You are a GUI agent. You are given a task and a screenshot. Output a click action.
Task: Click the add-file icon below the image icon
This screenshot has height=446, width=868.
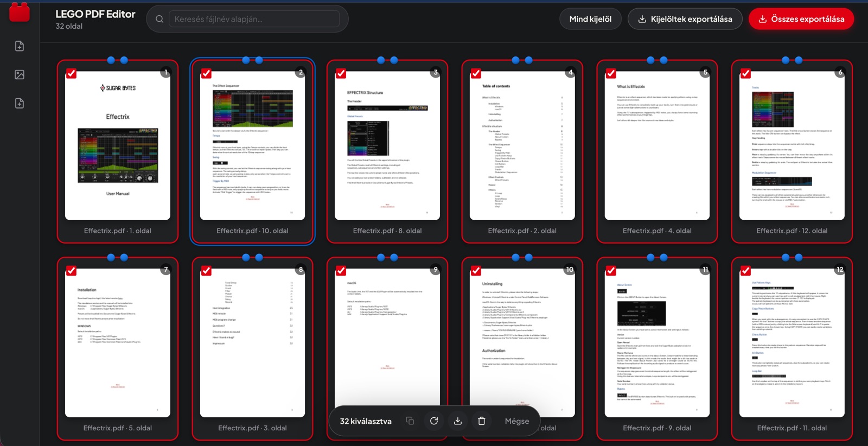tap(20, 103)
